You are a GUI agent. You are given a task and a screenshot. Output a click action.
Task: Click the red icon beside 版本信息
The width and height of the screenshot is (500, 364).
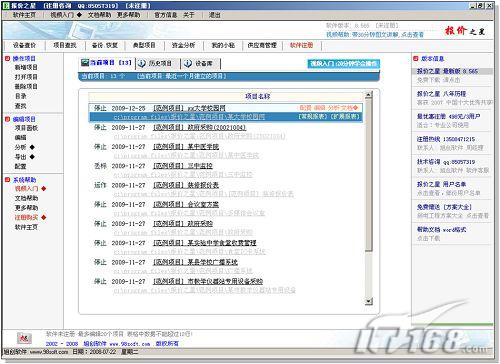(416, 58)
